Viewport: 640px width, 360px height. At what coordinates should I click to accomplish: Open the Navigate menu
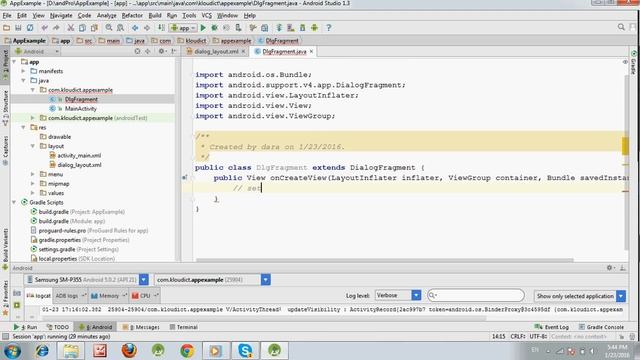pyautogui.click(x=61, y=16)
